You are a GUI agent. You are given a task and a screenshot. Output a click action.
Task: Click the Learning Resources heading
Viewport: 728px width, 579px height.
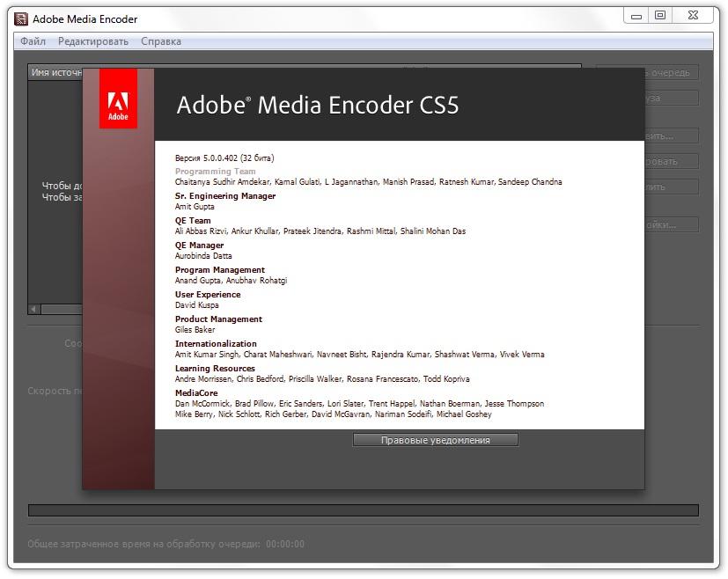[x=215, y=368]
